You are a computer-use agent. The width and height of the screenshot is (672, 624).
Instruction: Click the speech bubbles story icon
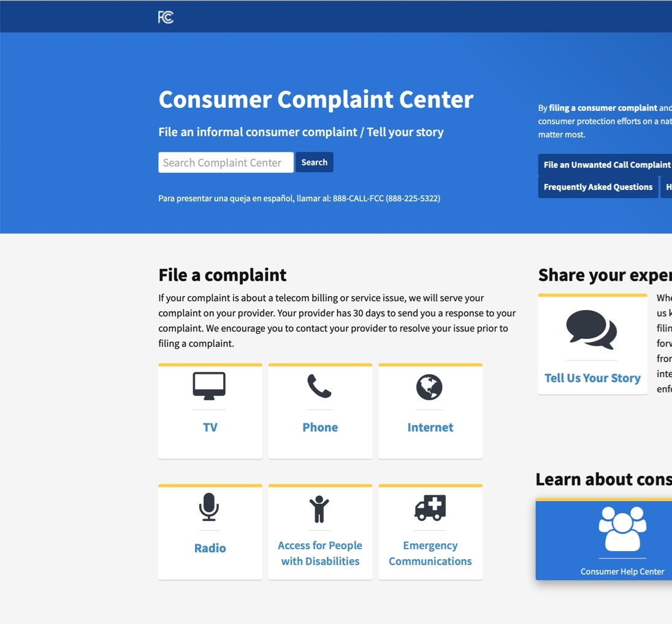592,330
